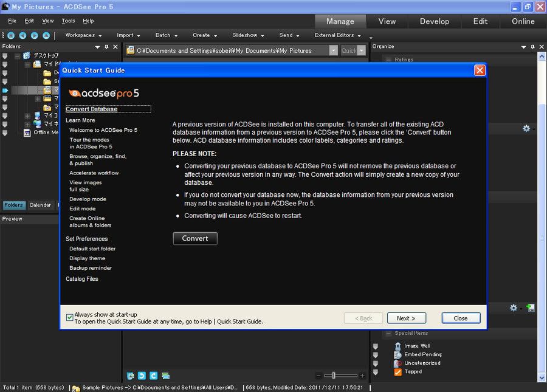Click the rotate left icon in bottom toolbar

click(x=142, y=376)
